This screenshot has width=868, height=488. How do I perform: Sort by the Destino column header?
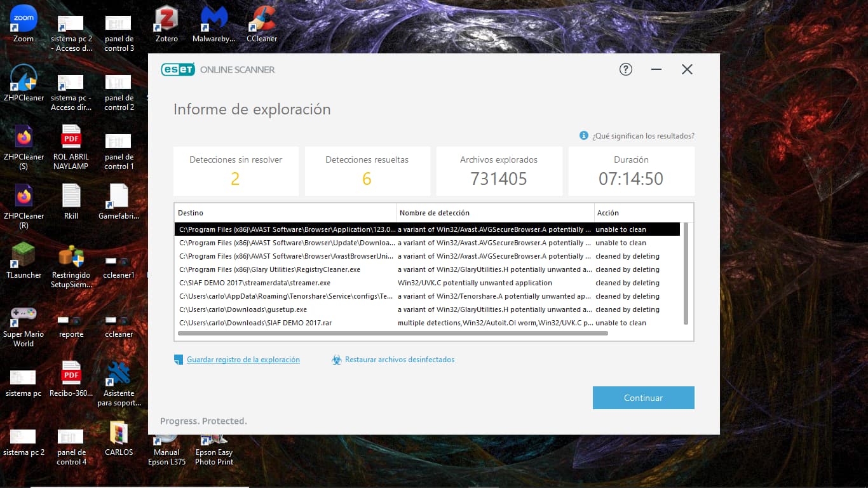click(x=285, y=213)
